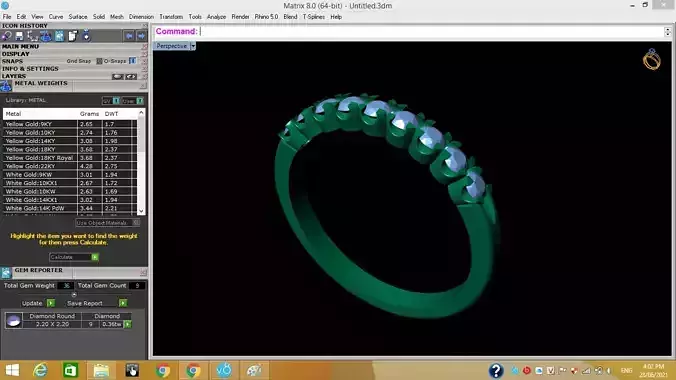
Task: Open Metal Weights from Icon History toolbar
Action: pyautogui.click(x=46, y=36)
